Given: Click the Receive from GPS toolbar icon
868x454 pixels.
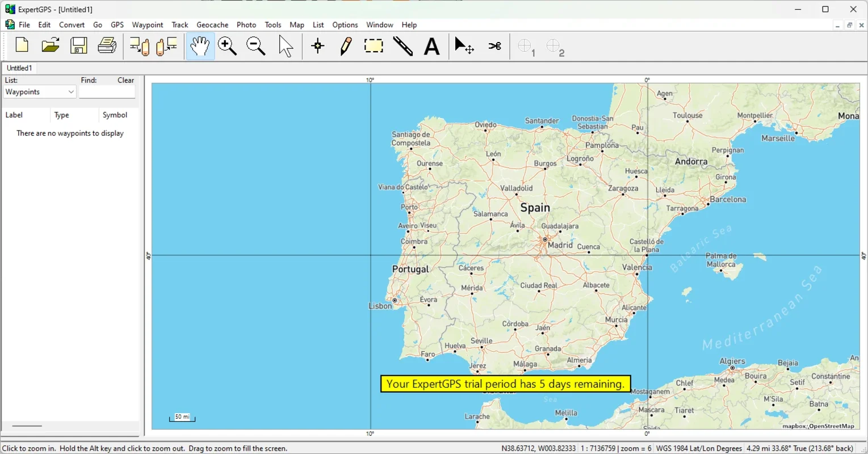Looking at the screenshot, I should point(167,47).
